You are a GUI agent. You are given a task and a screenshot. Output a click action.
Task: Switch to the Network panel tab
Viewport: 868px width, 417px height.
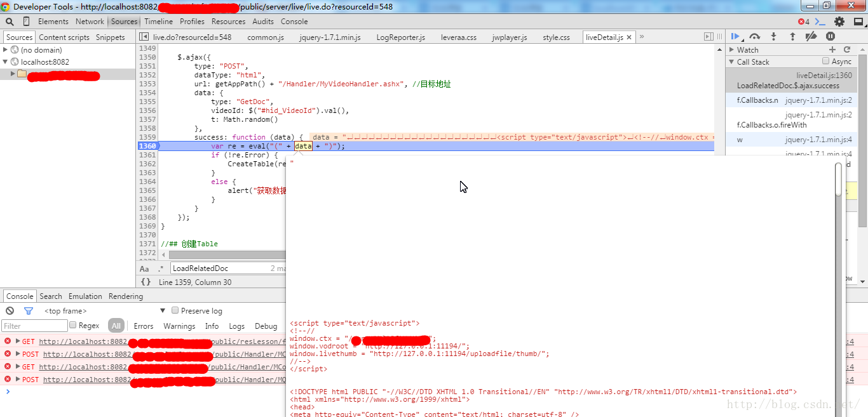pos(90,21)
